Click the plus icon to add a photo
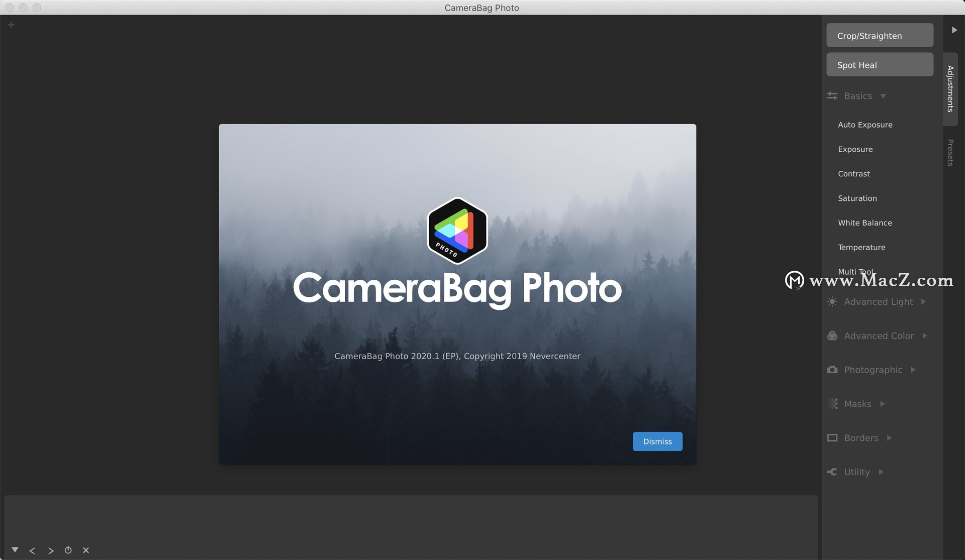Viewport: 965px width, 560px height. pos(11,25)
